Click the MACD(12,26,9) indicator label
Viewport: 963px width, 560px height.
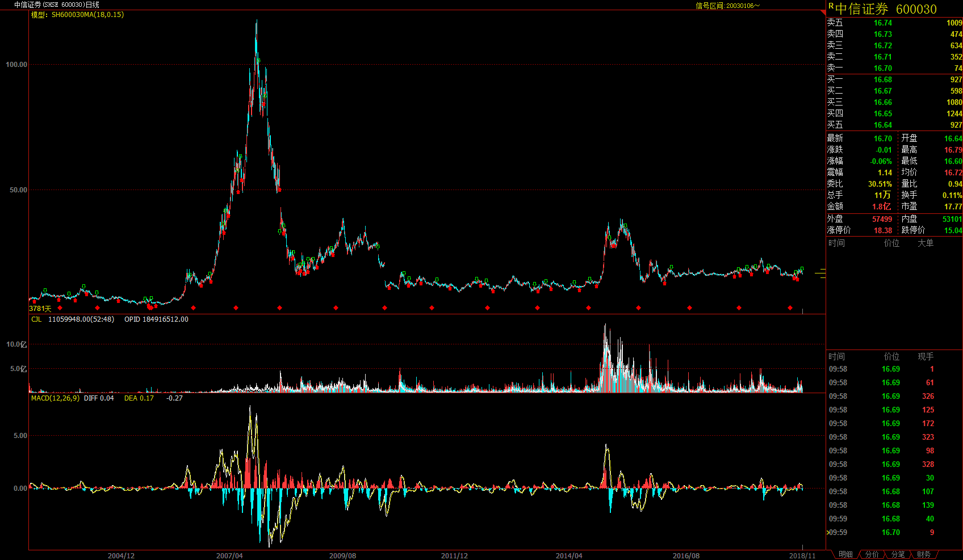coord(55,398)
